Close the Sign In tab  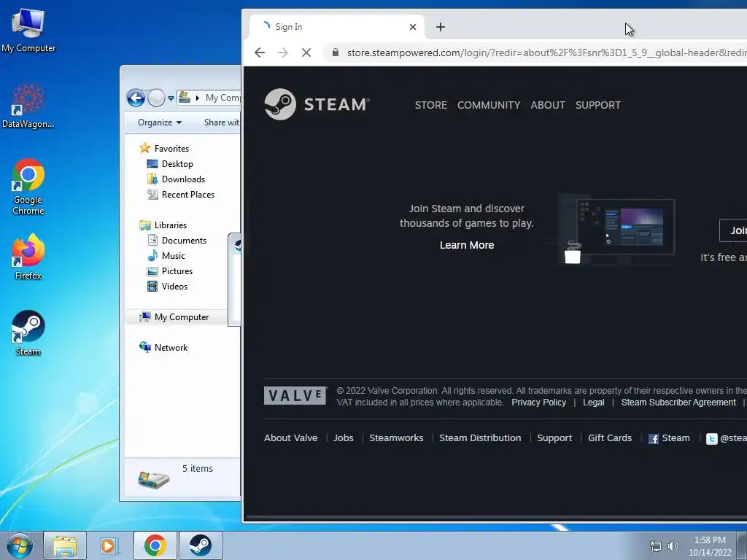pos(413,27)
